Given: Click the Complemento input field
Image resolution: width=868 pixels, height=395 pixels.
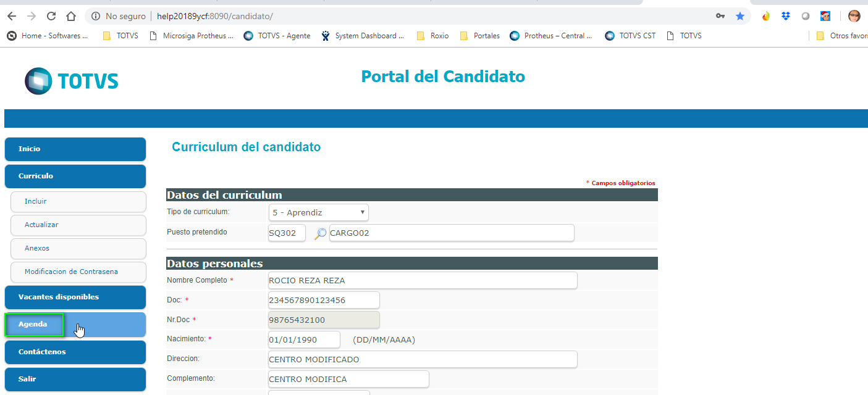Looking at the screenshot, I should point(348,379).
